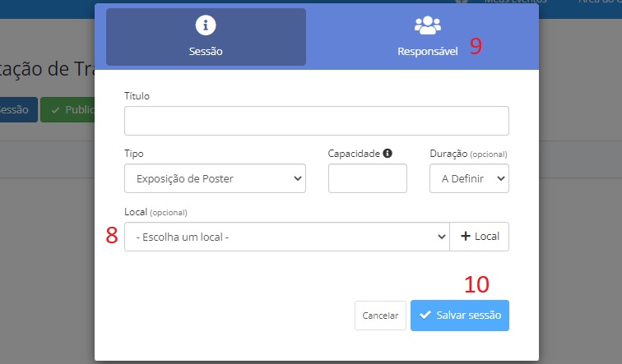Click the checkmark icon in Salvar sessão
622x364 pixels.
pos(425,315)
